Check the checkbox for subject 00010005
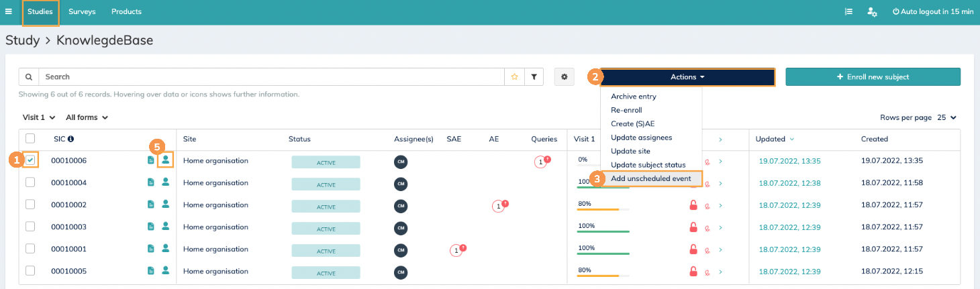 click(30, 270)
